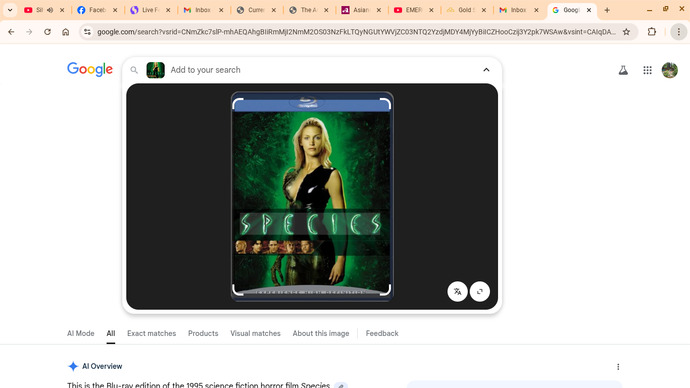This screenshot has width=690, height=388.
Task: Open the About this image tab
Action: 321,333
